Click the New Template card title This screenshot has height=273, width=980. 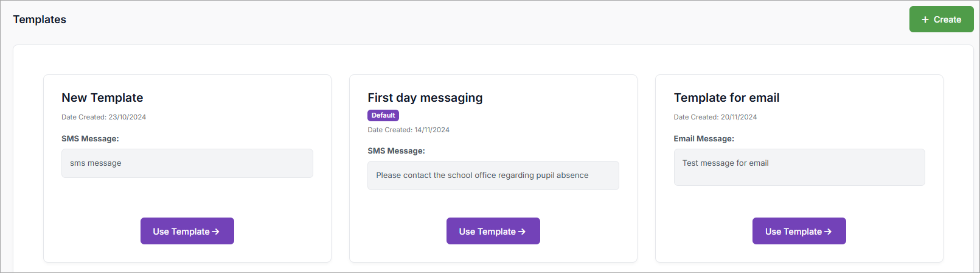102,97
